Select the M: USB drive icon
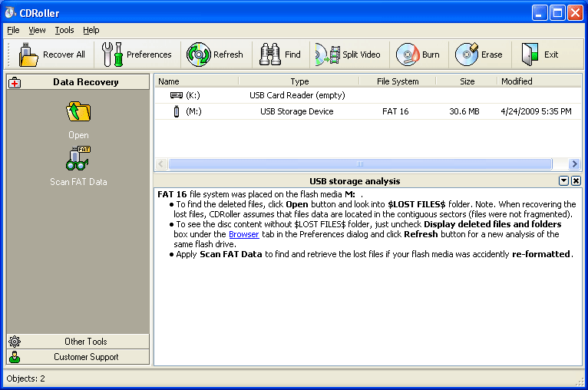The height and width of the screenshot is (390, 588). coord(177,111)
